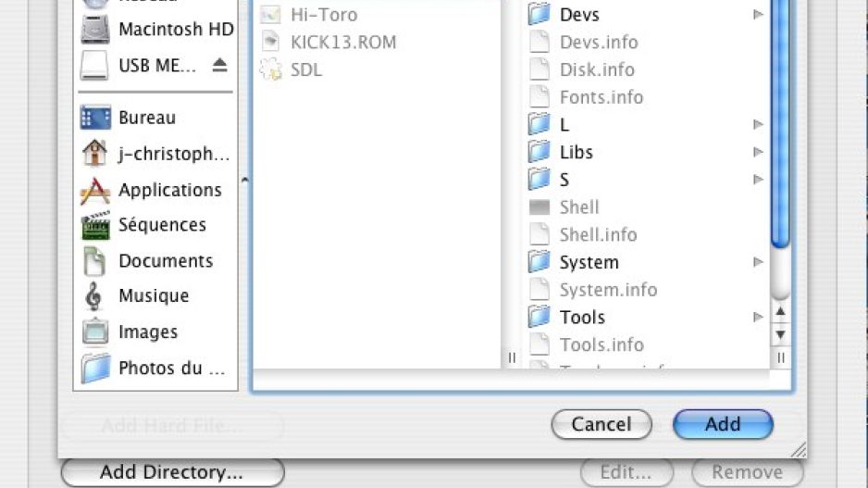Click the SDL file icon
The width and height of the screenshot is (868, 488).
[x=271, y=69]
